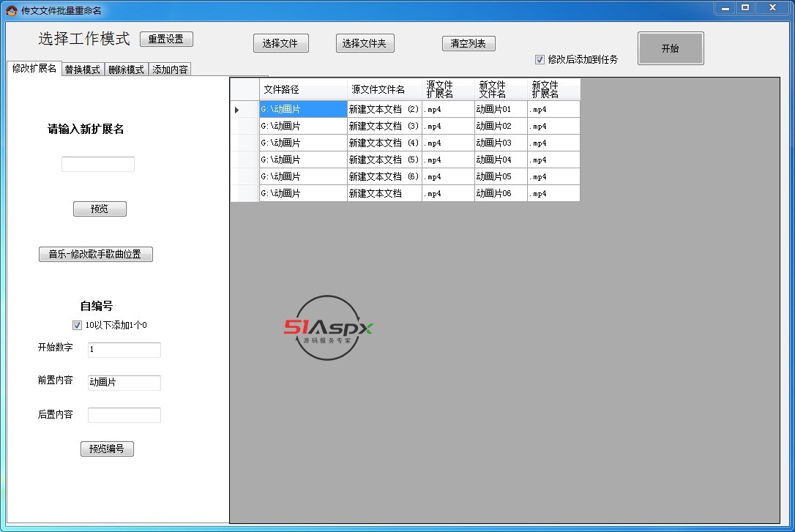Open the 删除模式 tab

[126, 70]
